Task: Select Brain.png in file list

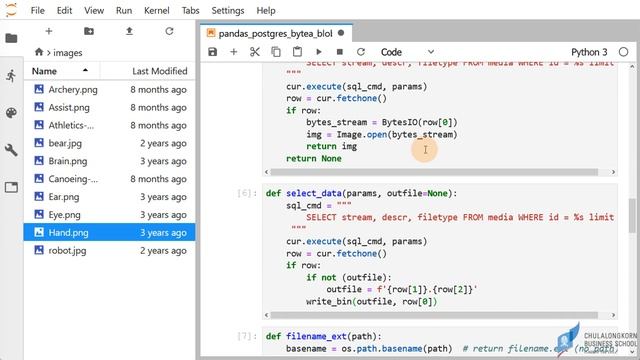Action: [109, 161]
